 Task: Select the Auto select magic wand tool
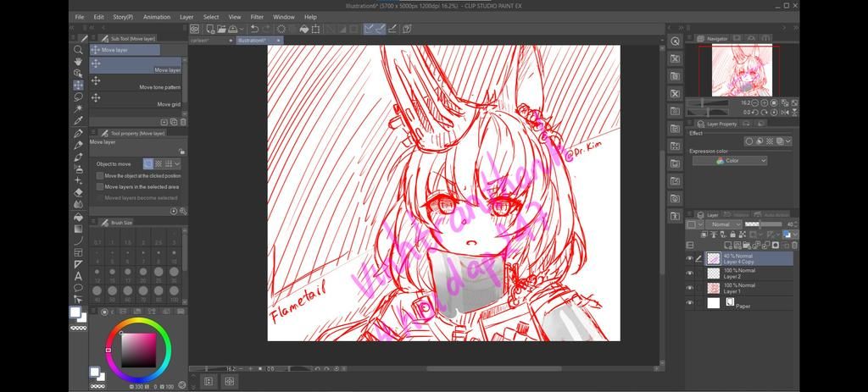[x=79, y=108]
